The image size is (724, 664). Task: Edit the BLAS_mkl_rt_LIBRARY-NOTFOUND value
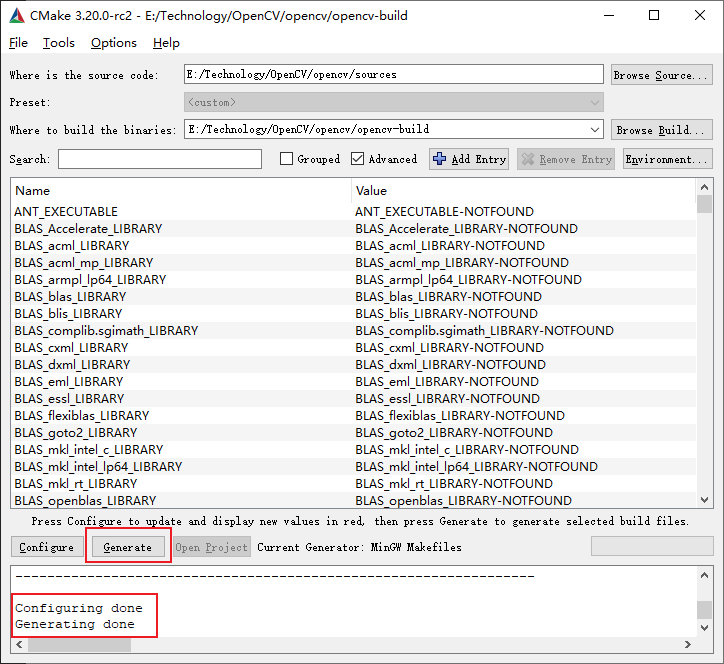(x=454, y=484)
